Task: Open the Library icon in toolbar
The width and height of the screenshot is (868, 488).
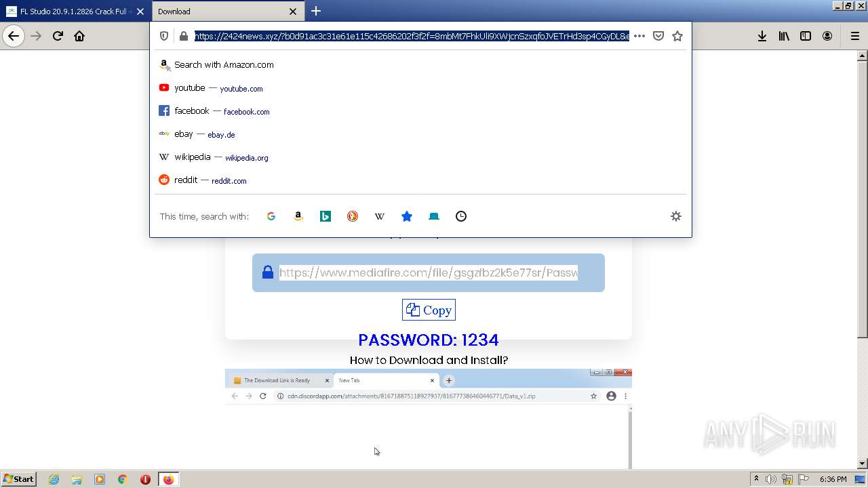Action: coord(784,36)
